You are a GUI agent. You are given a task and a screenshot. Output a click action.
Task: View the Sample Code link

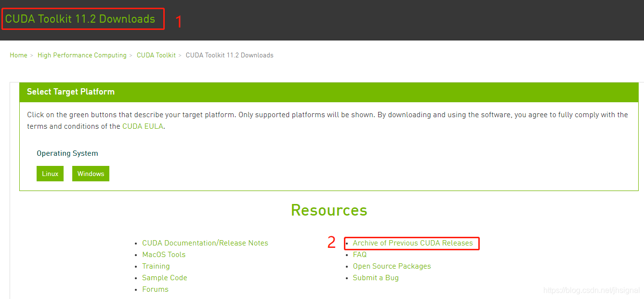(x=164, y=278)
